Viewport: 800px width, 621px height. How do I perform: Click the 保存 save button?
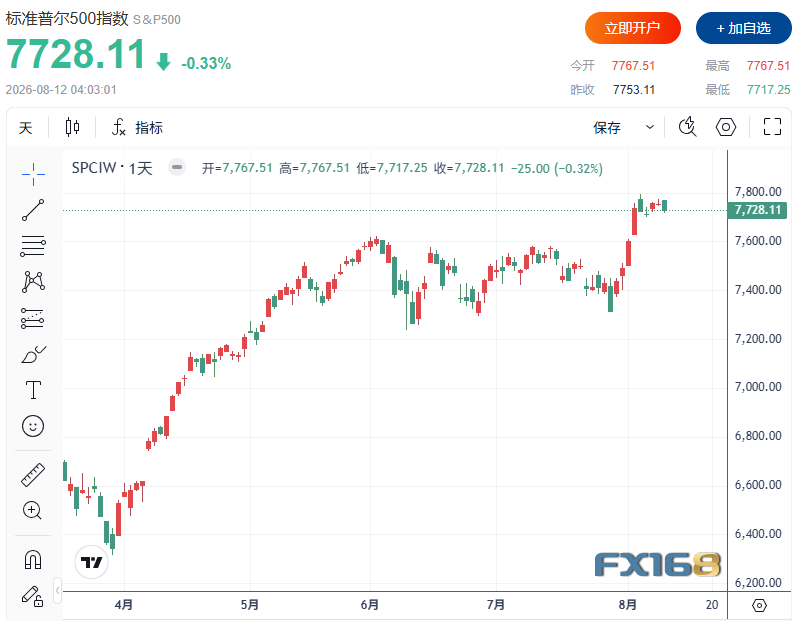click(x=607, y=127)
